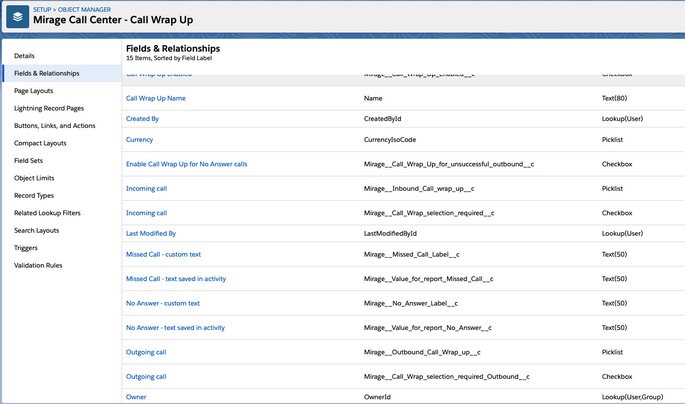Open Page Layouts section
Image resolution: width=685 pixels, height=404 pixels.
(x=34, y=91)
